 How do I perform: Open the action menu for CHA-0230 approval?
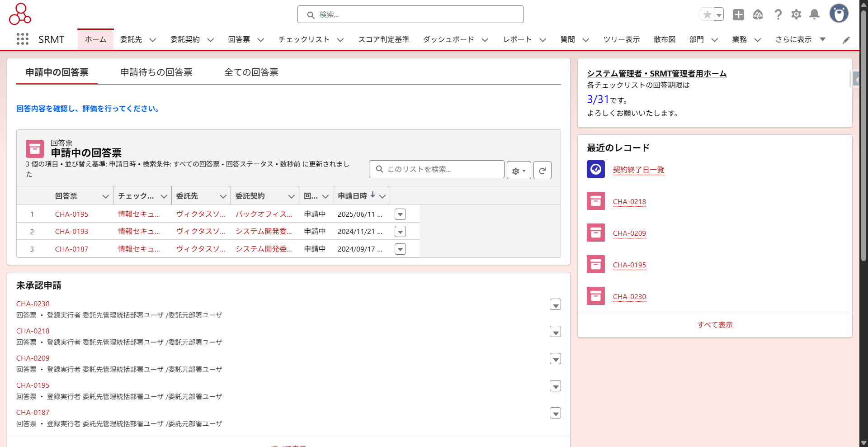pyautogui.click(x=555, y=305)
